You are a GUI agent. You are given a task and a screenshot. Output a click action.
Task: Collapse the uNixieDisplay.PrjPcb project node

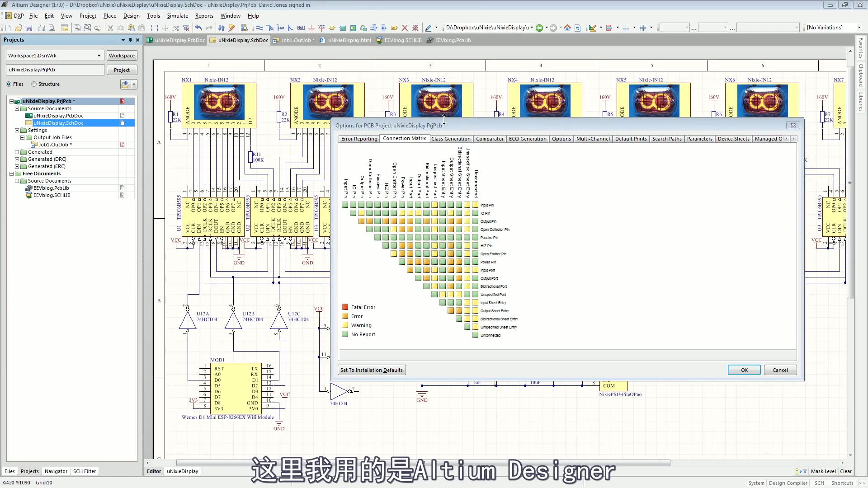click(x=12, y=101)
